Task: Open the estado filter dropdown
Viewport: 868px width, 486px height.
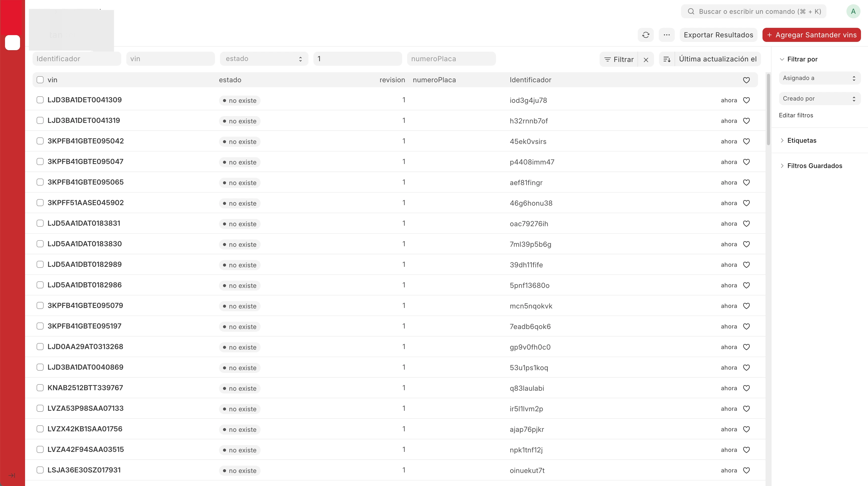Action: click(x=264, y=59)
